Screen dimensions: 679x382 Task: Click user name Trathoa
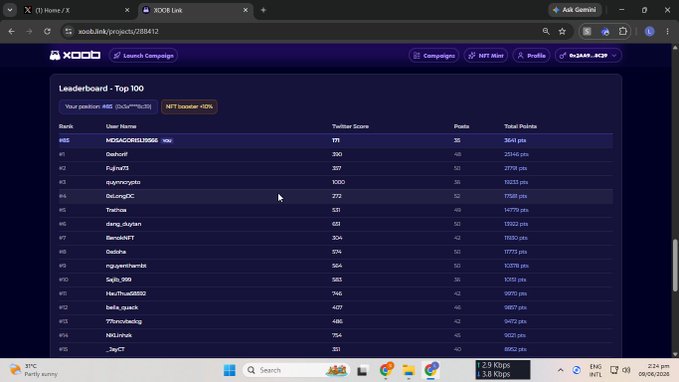(x=116, y=210)
